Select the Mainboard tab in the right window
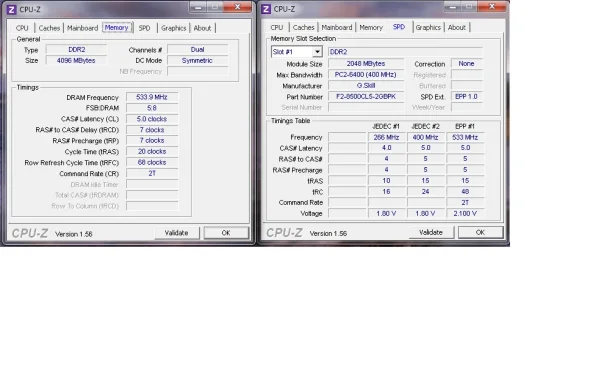Image resolution: width=615 pixels, height=384 pixels. [x=337, y=27]
